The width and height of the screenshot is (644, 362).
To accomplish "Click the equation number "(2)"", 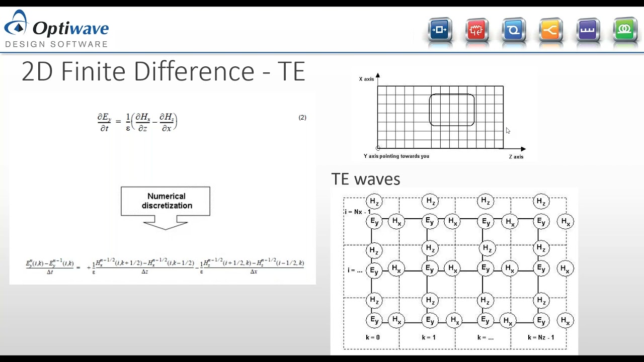I will point(302,118).
